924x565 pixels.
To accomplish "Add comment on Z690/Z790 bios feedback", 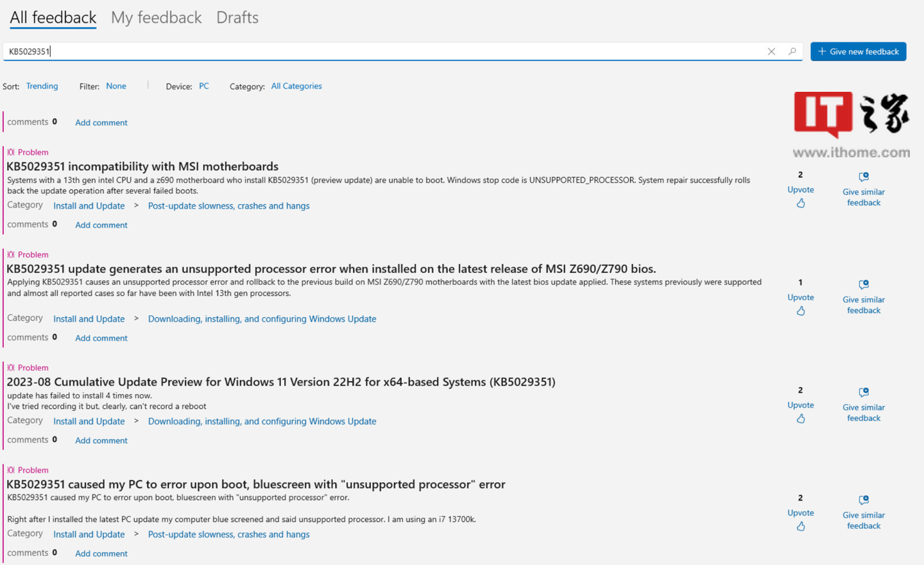I will [101, 338].
